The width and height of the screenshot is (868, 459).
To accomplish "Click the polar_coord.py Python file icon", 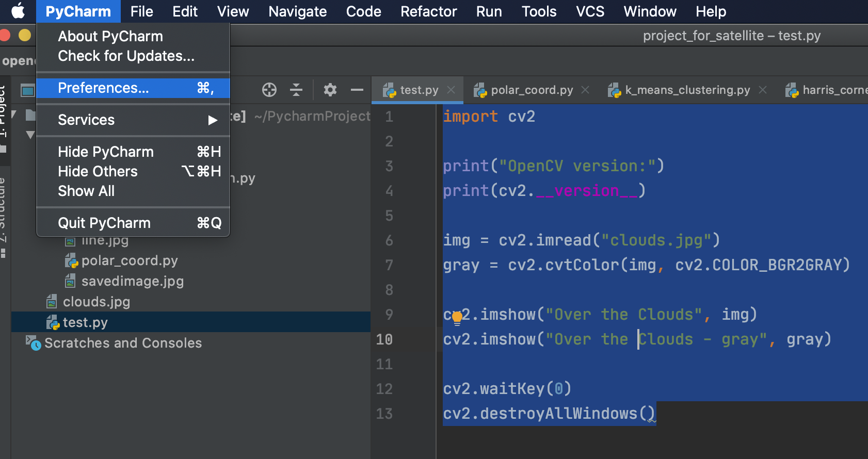I will click(x=71, y=261).
